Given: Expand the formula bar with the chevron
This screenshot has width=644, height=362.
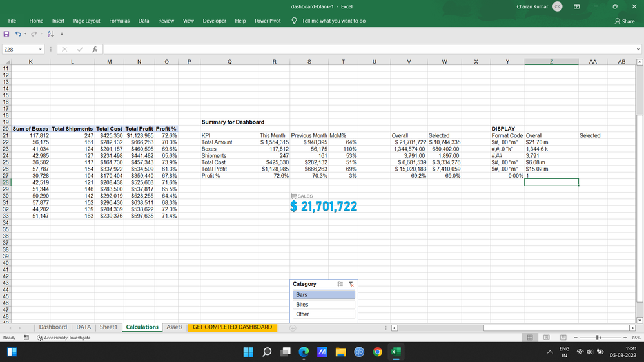Looking at the screenshot, I should pos(638,49).
